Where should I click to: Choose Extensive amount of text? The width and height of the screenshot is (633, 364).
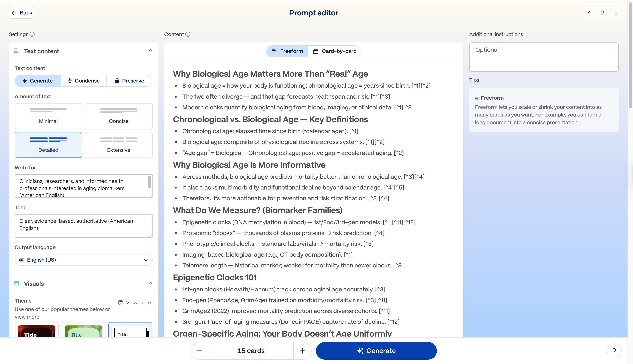click(119, 145)
